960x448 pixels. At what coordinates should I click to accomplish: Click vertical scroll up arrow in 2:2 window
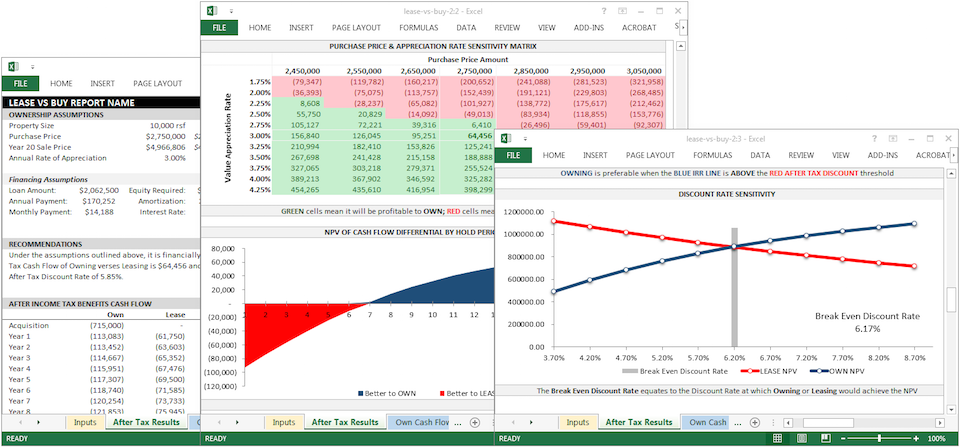(681, 46)
